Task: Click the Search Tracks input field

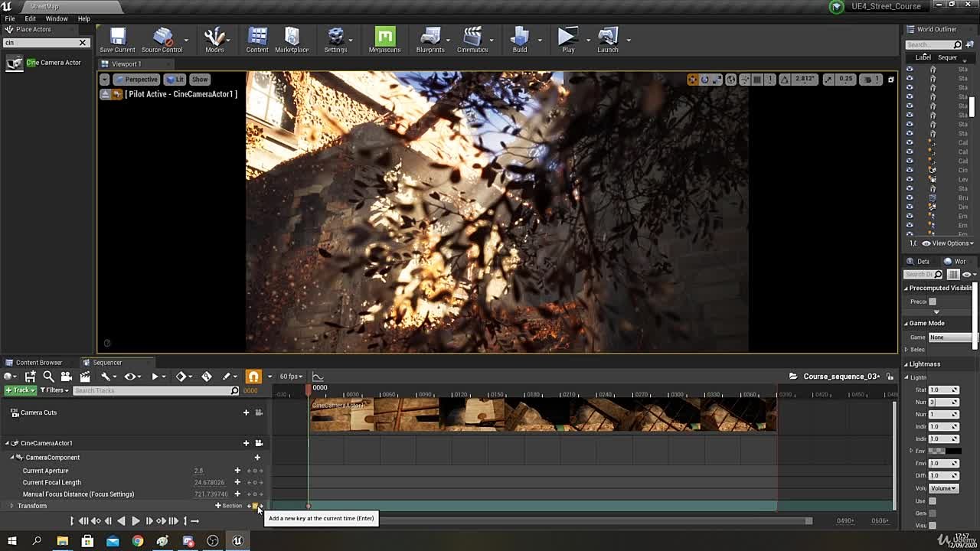Action: coord(156,390)
